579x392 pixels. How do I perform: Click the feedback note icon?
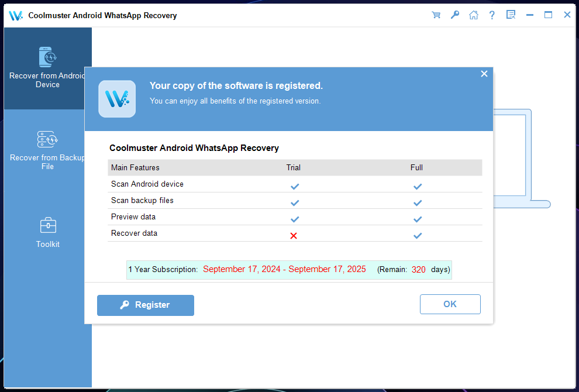(x=511, y=15)
